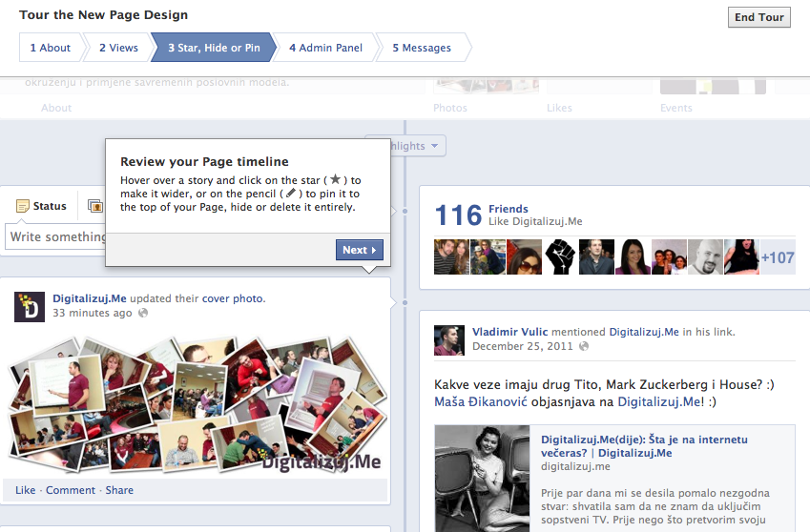Click the raised fist friend thumbnail
Image resolution: width=810 pixels, height=532 pixels.
[560, 256]
